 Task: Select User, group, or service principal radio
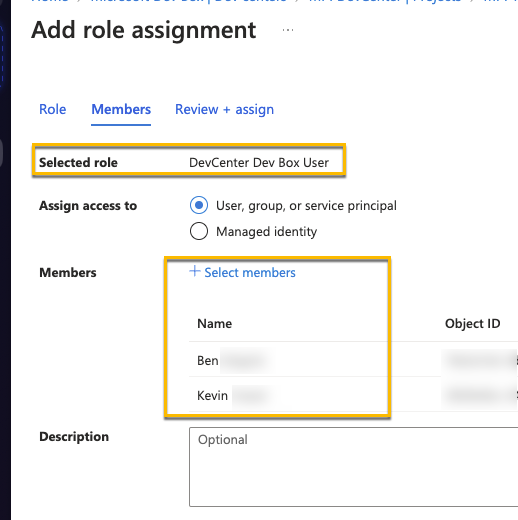click(199, 205)
